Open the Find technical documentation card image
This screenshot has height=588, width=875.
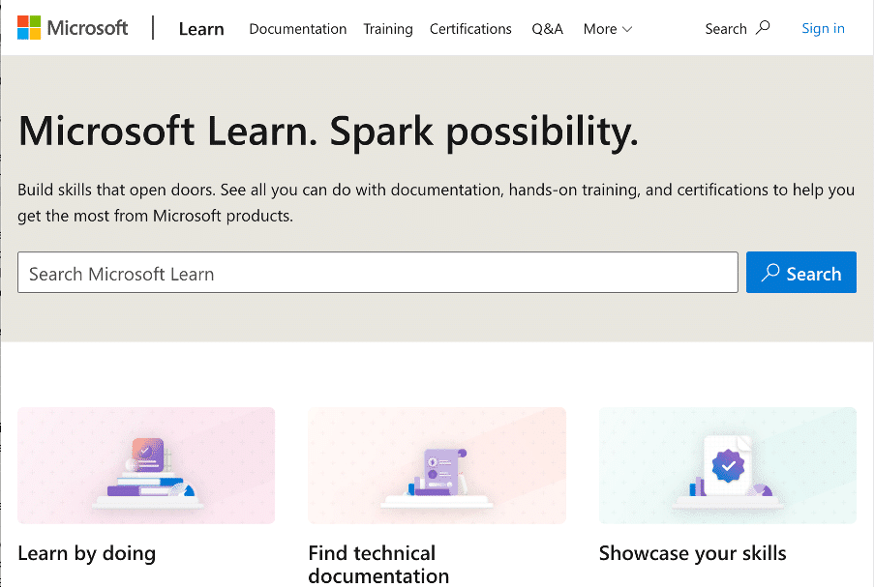(437, 465)
